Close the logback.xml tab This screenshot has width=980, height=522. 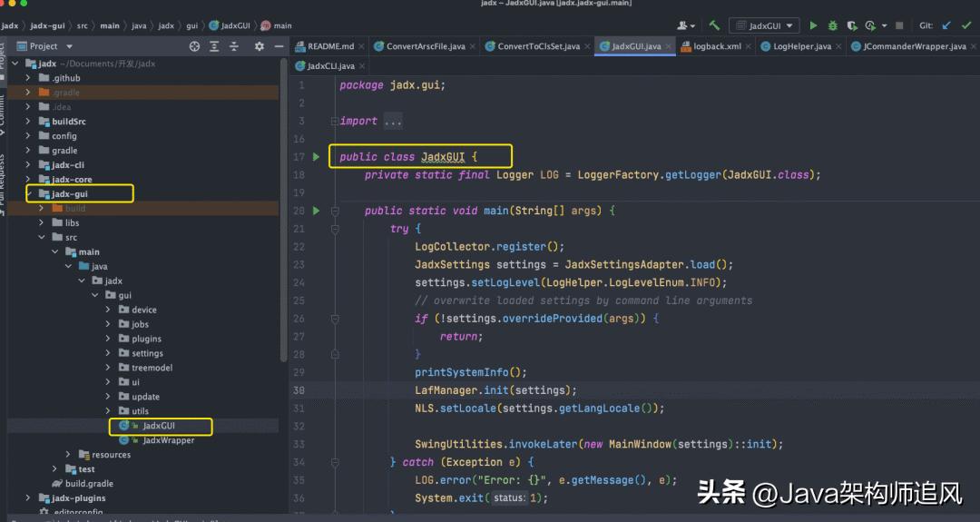[x=748, y=46]
